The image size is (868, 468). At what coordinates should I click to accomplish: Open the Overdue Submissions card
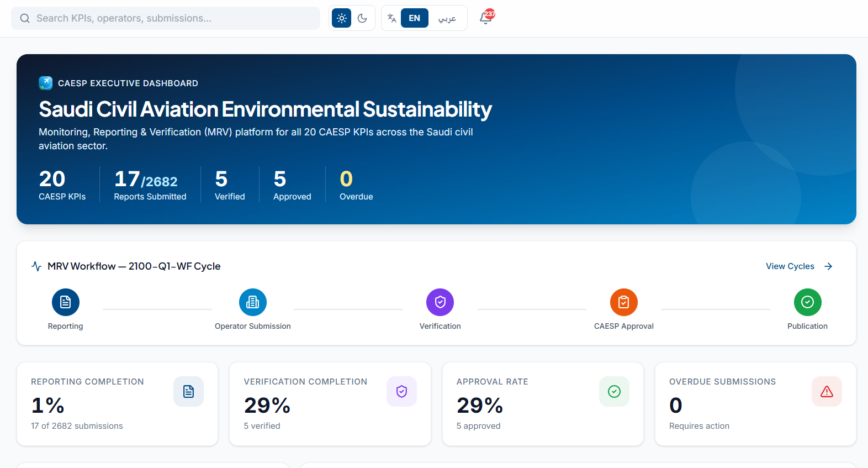[755, 404]
